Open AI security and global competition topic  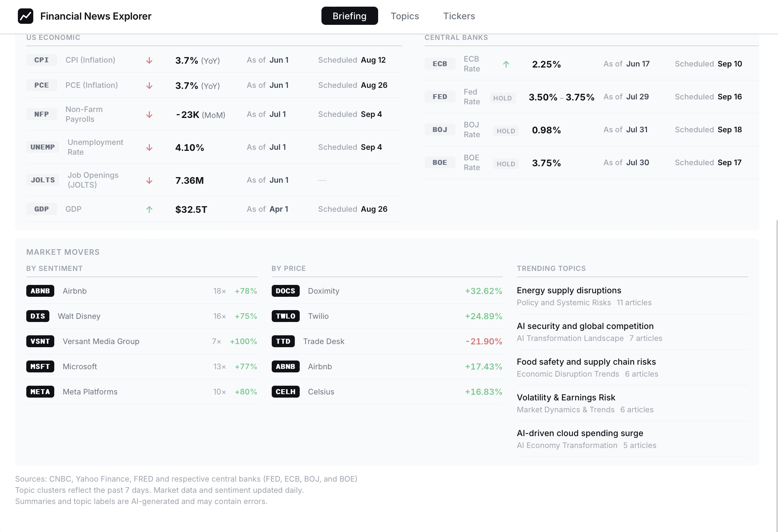[x=585, y=326]
